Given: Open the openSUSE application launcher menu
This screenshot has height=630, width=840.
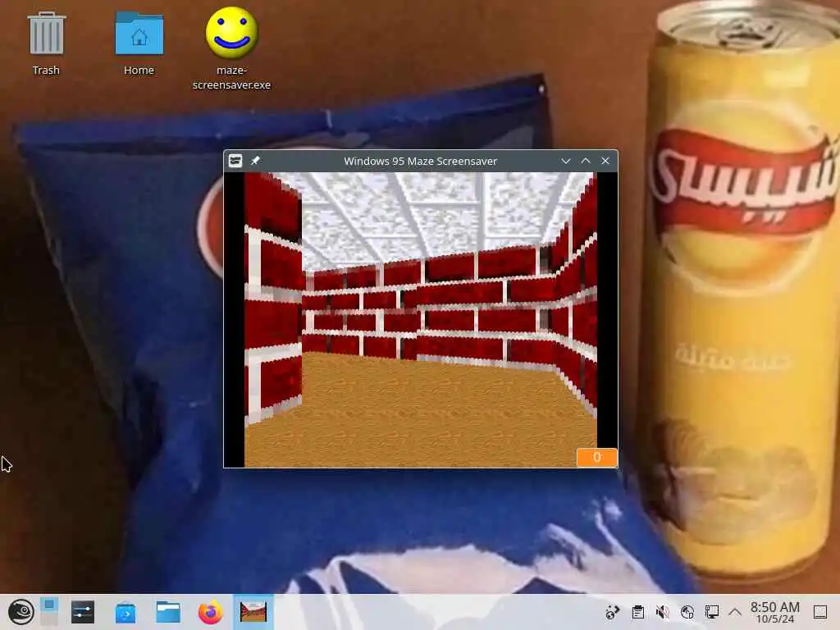Looking at the screenshot, I should pyautogui.click(x=21, y=612).
